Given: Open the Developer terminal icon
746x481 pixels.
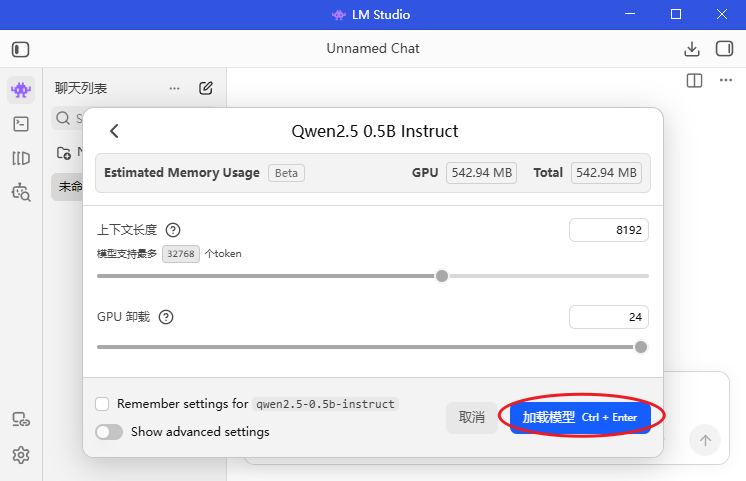Looking at the screenshot, I should coord(21,124).
